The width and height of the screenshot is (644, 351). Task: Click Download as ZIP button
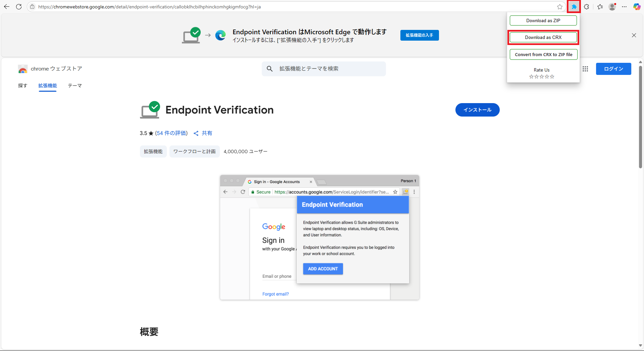tap(543, 20)
